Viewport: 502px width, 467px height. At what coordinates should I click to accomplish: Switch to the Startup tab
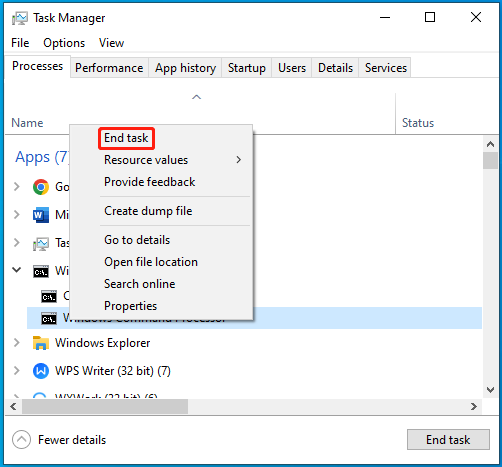(x=247, y=68)
